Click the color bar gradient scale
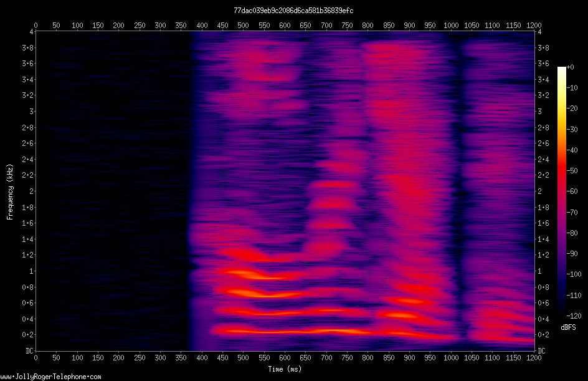The height and width of the screenshot is (381, 588). tap(561, 191)
